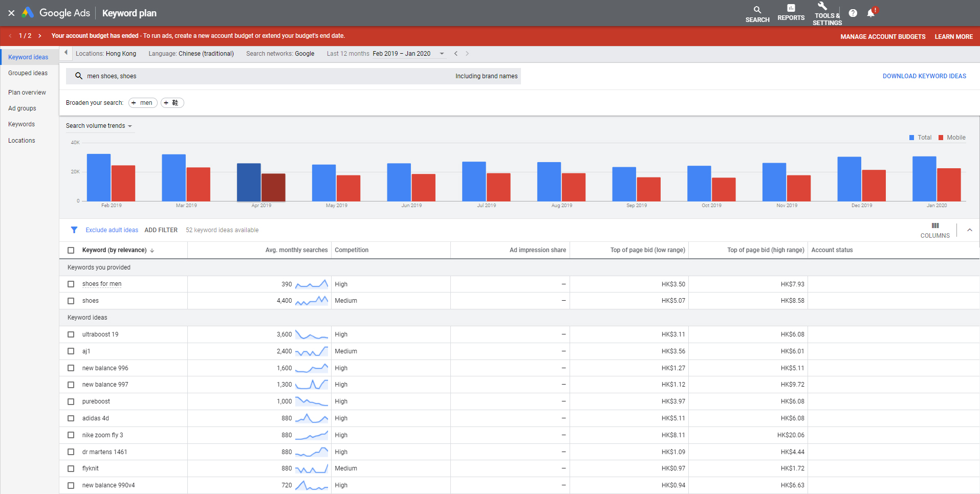This screenshot has width=980, height=494.
Task: Click the magnifier in the keyword search box
Action: 79,76
